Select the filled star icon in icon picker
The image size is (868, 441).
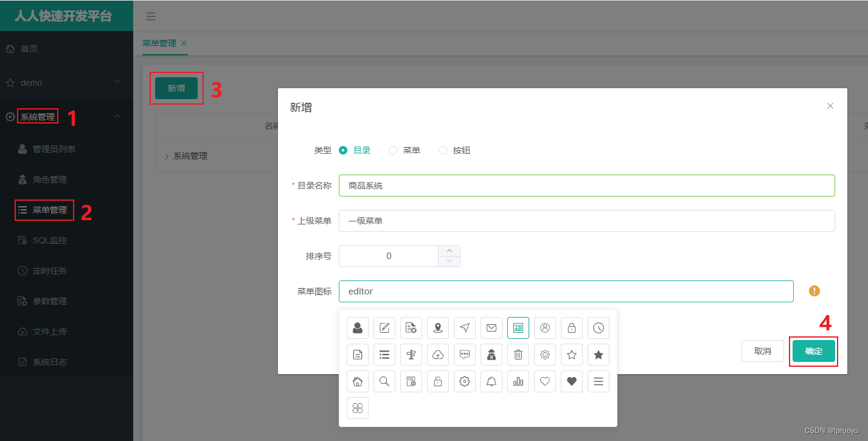599,355
